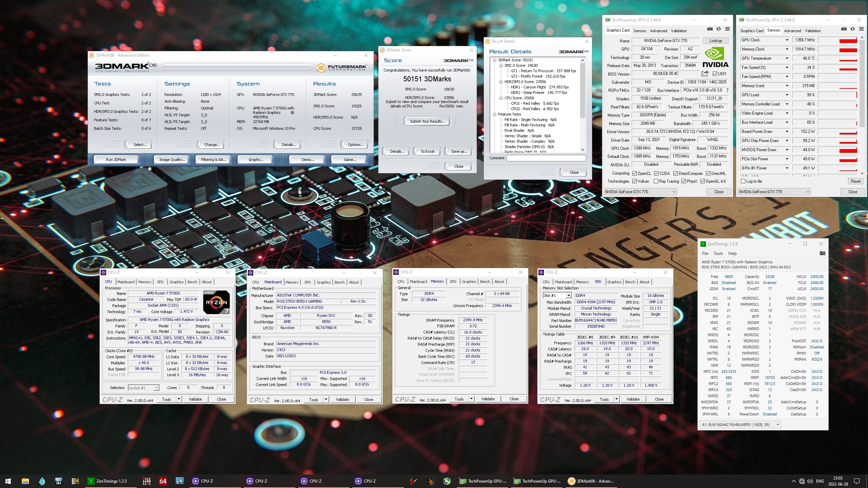Open the network icon in the system tray
The width and height of the screenshot is (868, 488).
(x=802, y=481)
